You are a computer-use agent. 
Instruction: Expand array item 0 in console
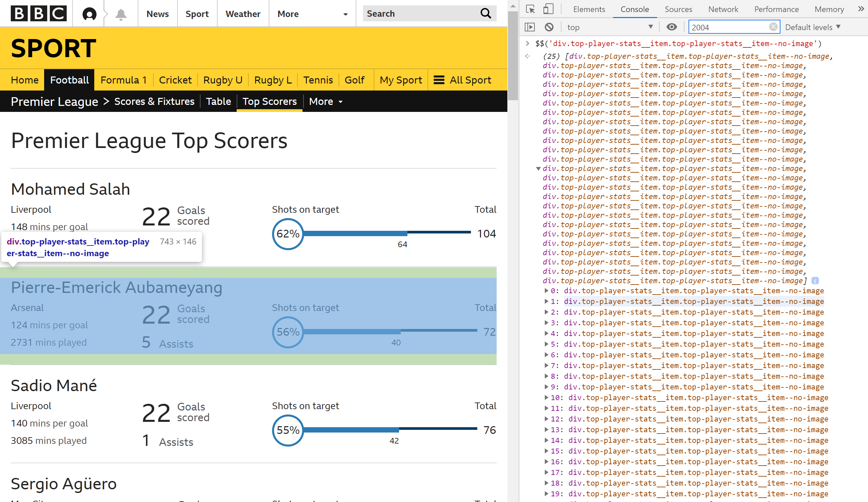[x=546, y=291]
